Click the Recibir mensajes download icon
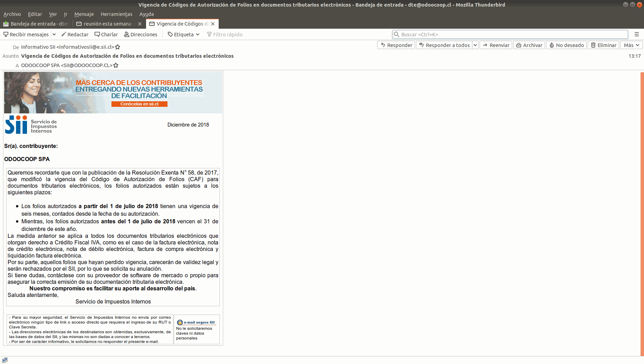Screen dimensions: 644x364 (6, 34)
